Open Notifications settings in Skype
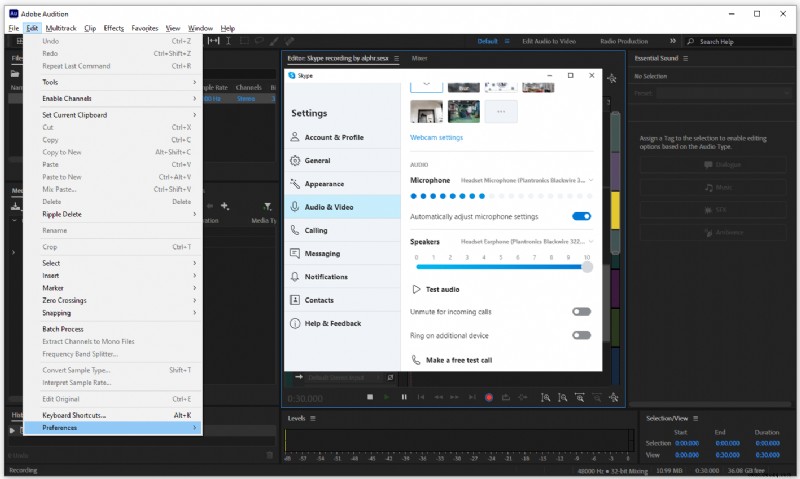This screenshot has height=479, width=800. 342,276
